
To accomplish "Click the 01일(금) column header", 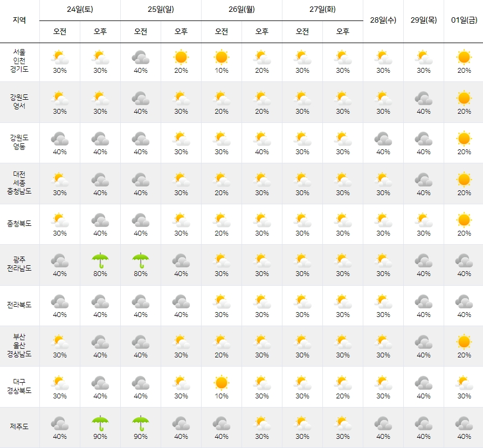I will click(464, 20).
